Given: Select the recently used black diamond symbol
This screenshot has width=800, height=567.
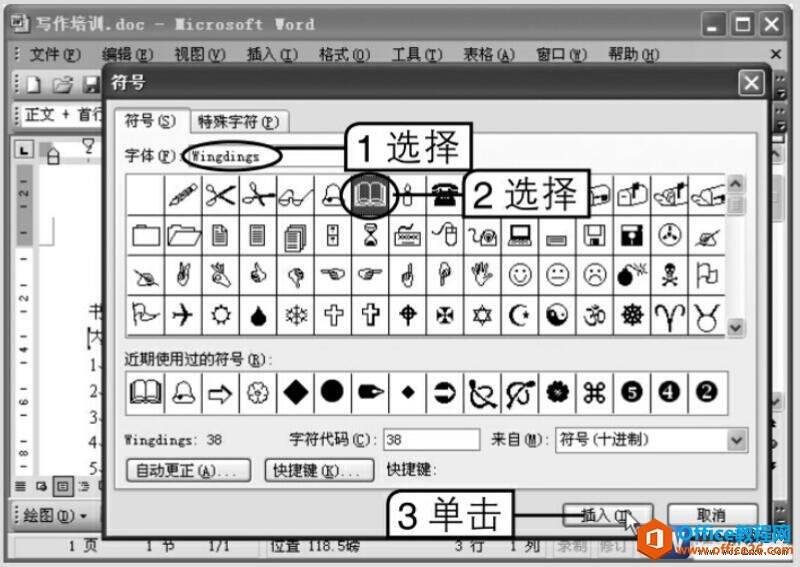Looking at the screenshot, I should pos(296,393).
